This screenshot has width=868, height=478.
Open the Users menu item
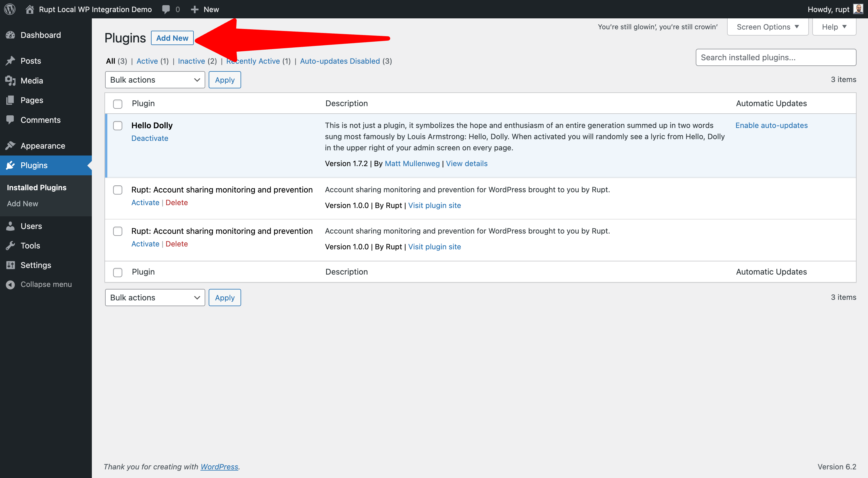tap(31, 226)
